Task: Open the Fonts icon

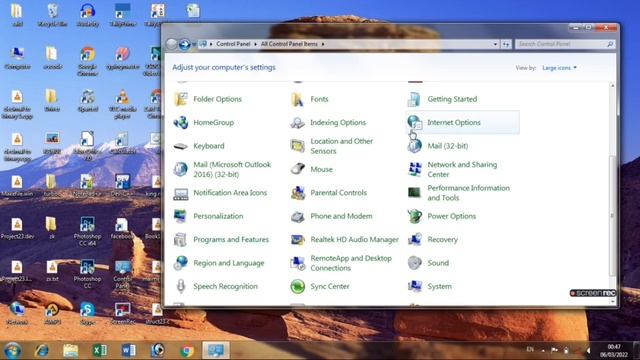Action: 298,99
